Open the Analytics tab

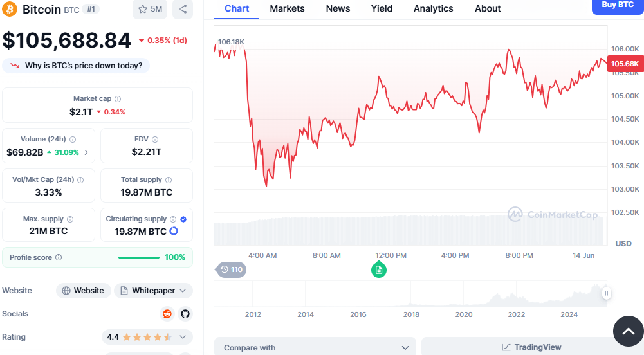point(433,8)
